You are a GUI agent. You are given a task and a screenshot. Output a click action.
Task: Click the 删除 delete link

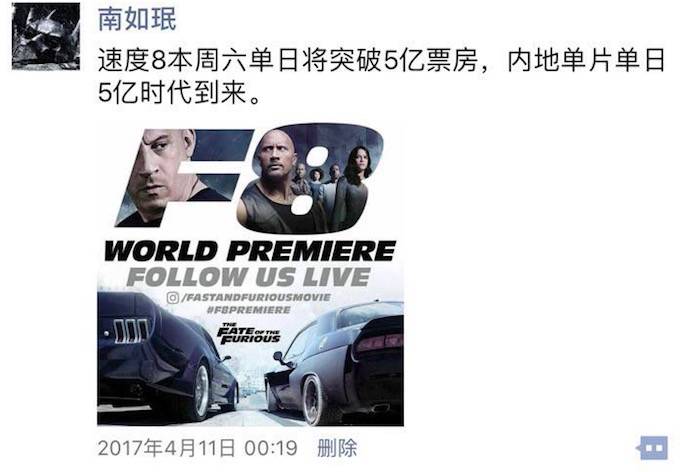click(337, 448)
